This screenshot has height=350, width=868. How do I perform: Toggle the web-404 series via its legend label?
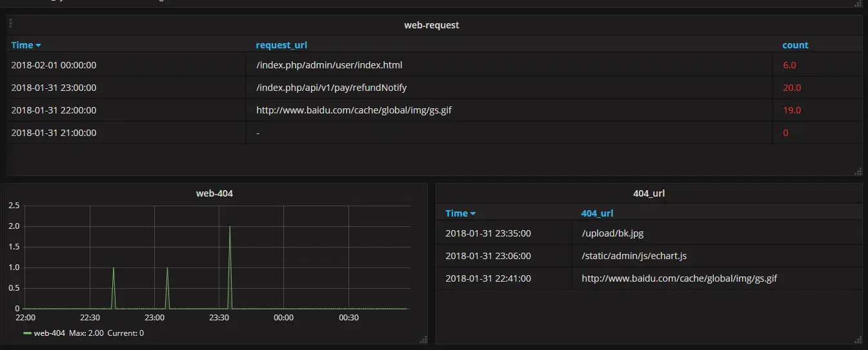point(49,333)
